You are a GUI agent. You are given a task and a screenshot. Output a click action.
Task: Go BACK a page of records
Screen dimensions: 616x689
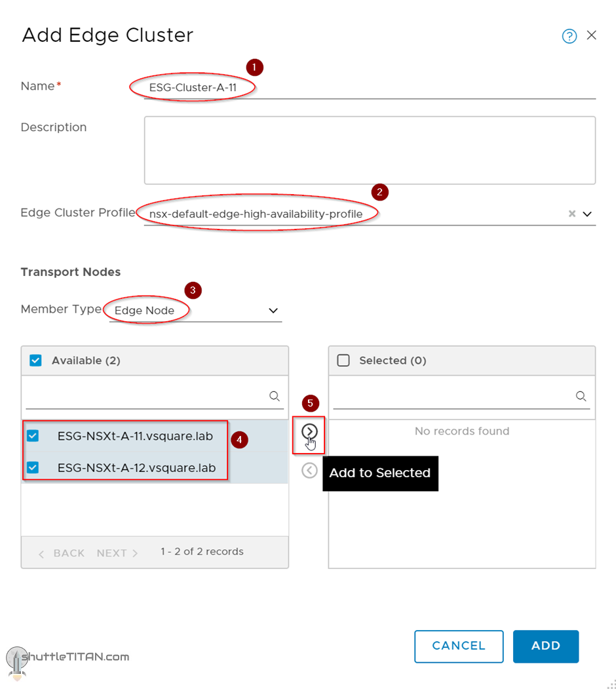[x=62, y=553]
